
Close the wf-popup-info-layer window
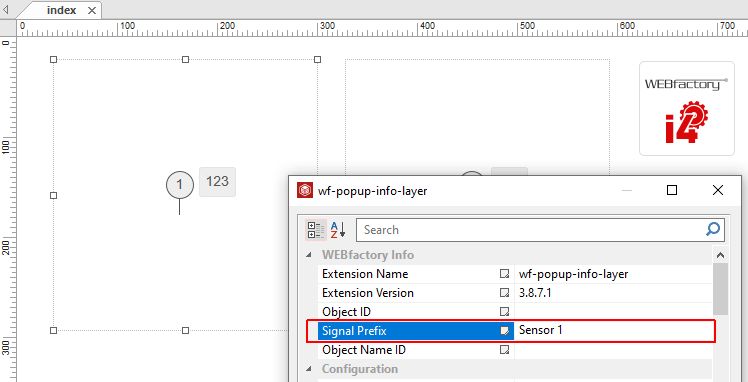(x=717, y=190)
